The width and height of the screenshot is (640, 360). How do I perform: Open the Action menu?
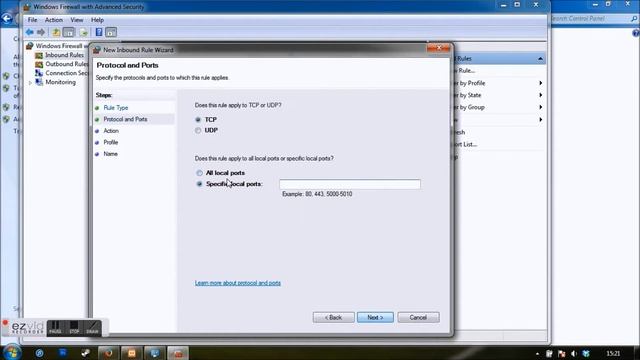[53, 20]
